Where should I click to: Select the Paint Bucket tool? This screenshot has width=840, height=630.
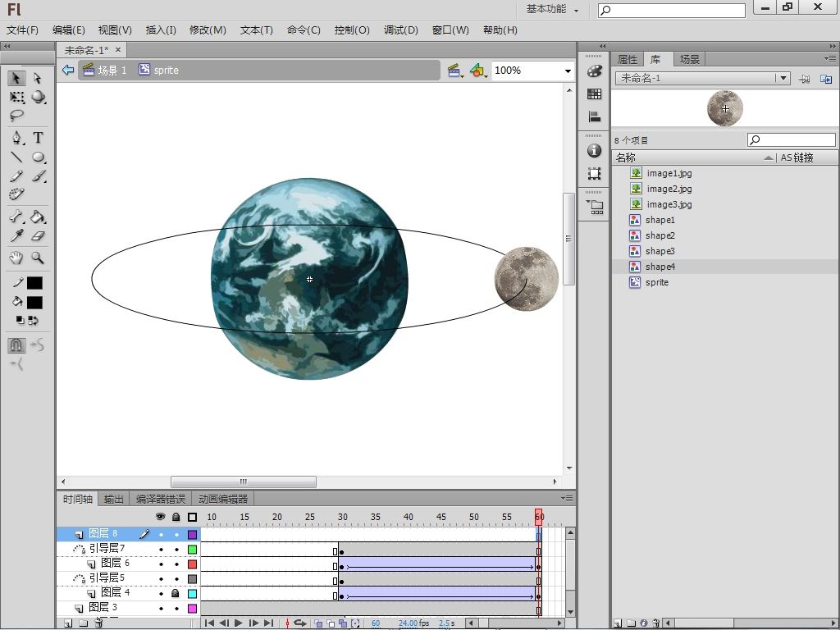click(x=38, y=217)
